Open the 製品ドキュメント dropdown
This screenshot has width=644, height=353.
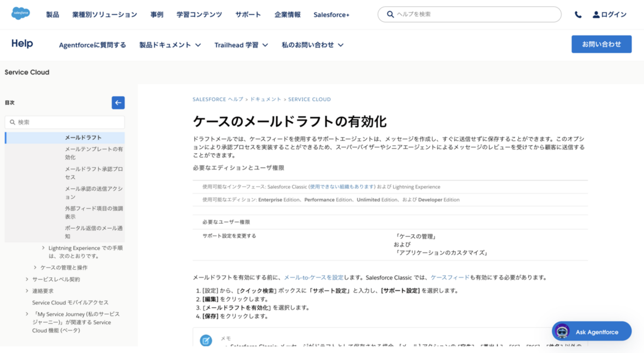coord(170,45)
